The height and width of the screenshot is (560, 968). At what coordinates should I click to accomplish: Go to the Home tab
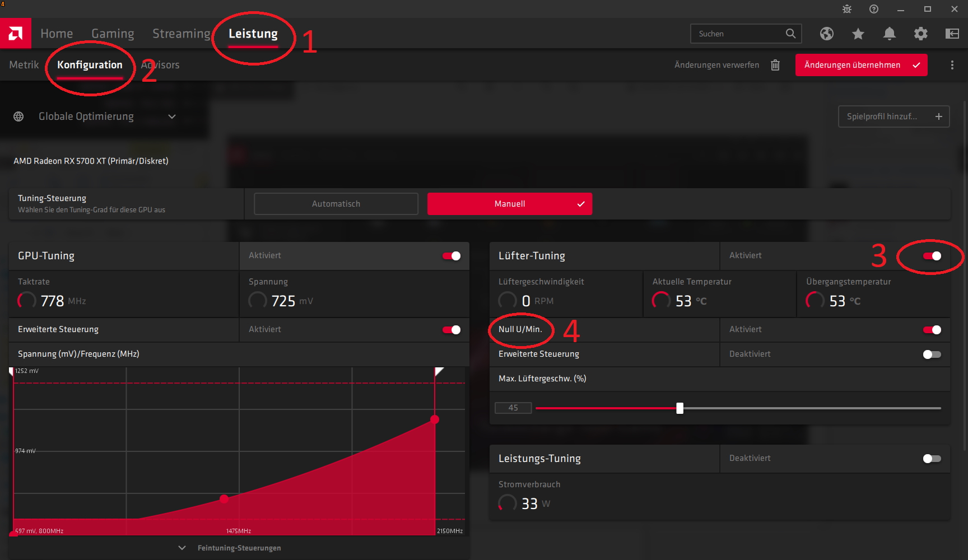(57, 34)
